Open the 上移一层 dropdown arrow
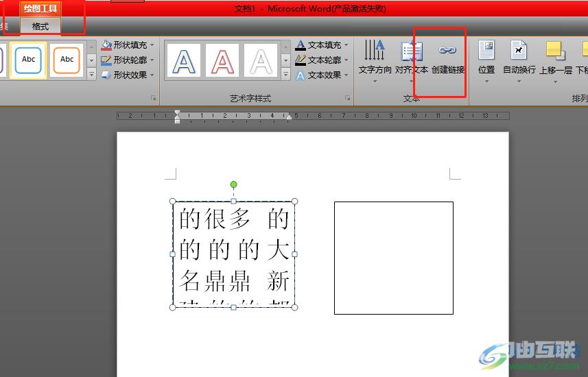The width and height of the screenshot is (588, 377). click(x=555, y=82)
